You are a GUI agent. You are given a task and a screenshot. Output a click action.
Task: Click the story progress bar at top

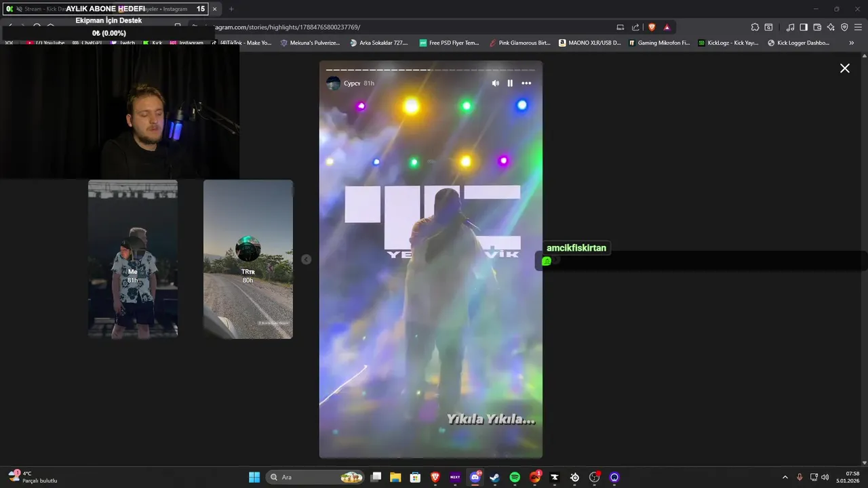431,70
